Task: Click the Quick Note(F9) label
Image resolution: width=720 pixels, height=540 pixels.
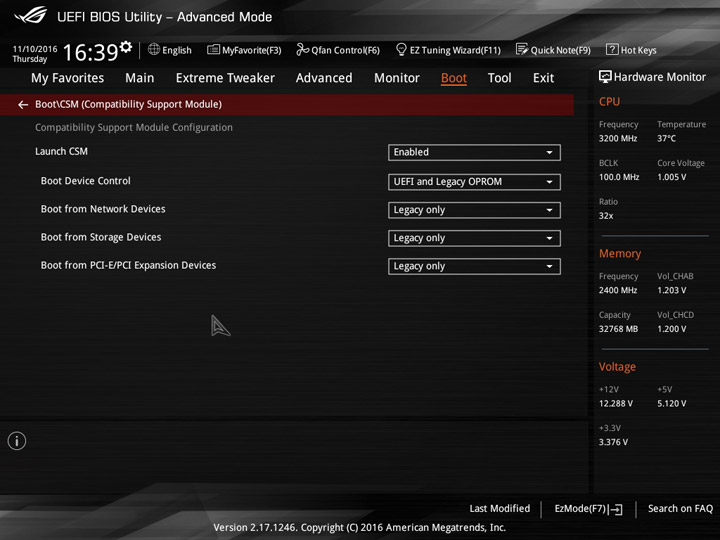Action: pos(560,50)
